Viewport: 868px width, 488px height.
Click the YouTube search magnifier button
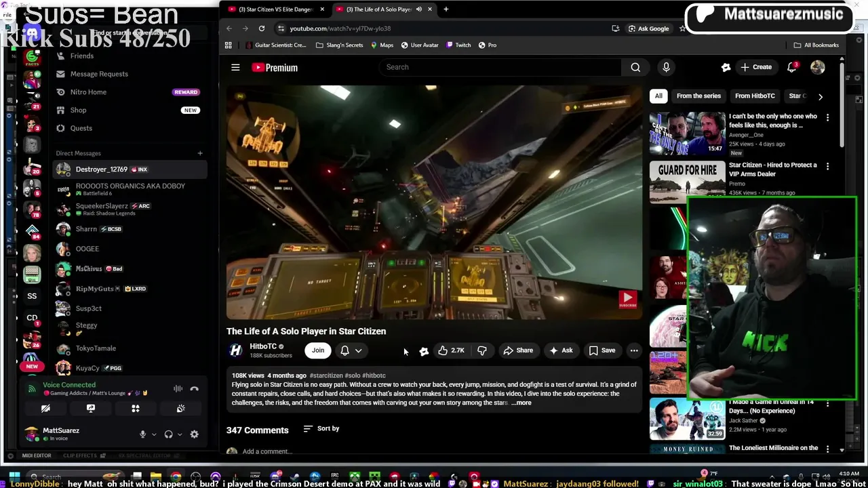[635, 67]
